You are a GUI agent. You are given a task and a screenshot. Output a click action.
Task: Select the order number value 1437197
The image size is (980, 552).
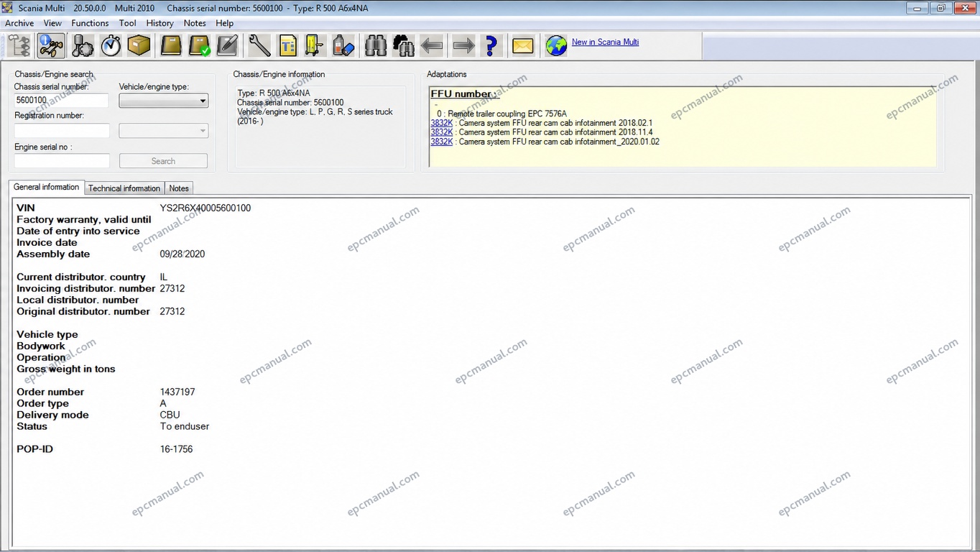pos(177,392)
